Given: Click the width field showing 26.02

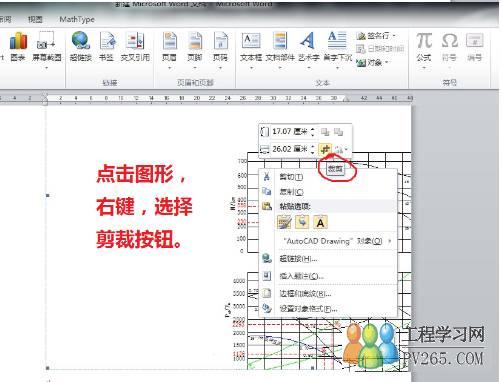Looking at the screenshot, I should pos(290,149).
